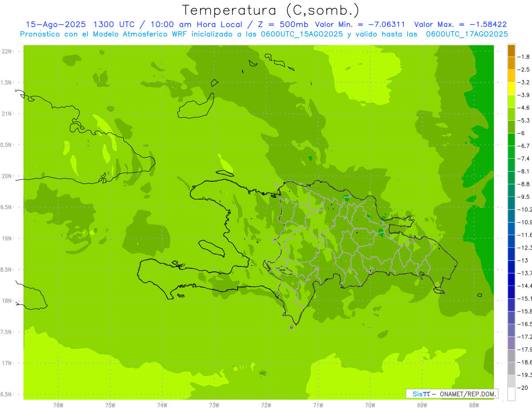Viewport: 532px width, 411px height.
Task: Click the "71W" longitude axis label
Action: (x=318, y=405)
